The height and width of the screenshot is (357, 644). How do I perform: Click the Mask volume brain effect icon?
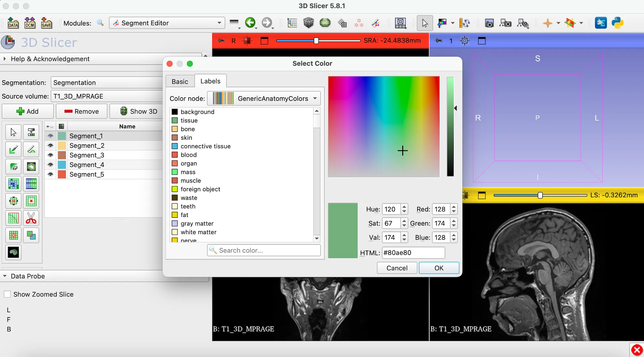[x=13, y=252]
